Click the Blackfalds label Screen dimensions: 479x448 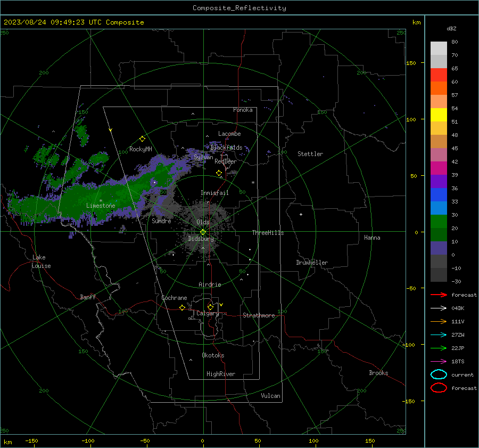[x=226, y=148]
